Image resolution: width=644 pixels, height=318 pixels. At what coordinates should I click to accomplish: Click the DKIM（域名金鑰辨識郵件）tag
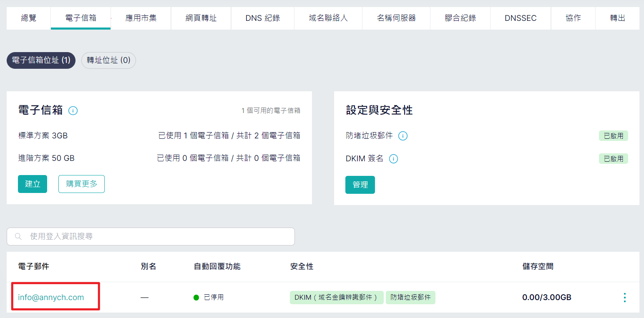click(x=336, y=297)
